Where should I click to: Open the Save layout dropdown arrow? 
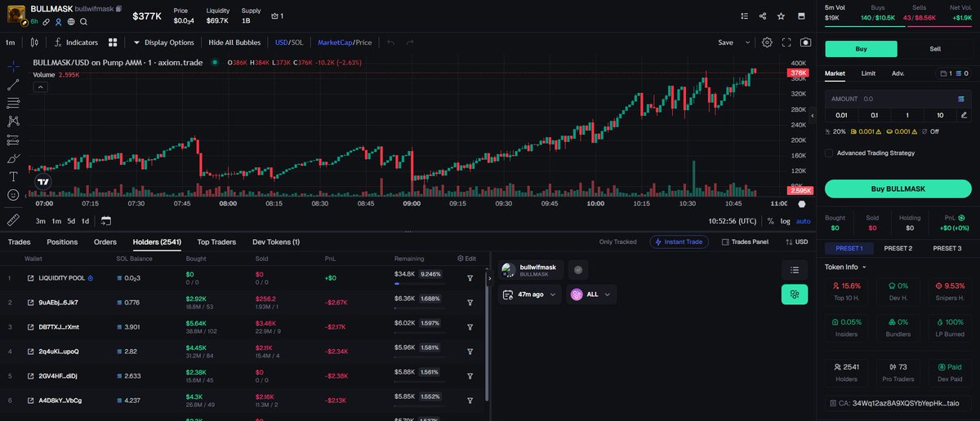746,42
